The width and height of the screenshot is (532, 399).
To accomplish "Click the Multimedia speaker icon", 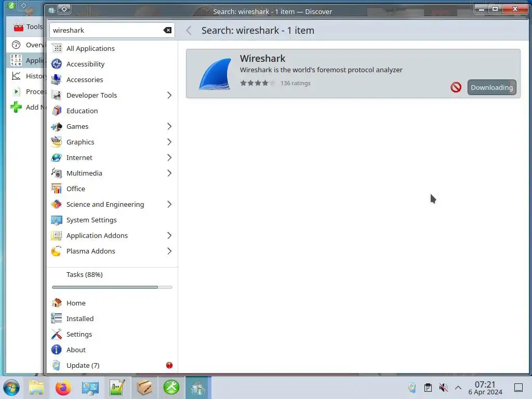I will click(57, 174).
